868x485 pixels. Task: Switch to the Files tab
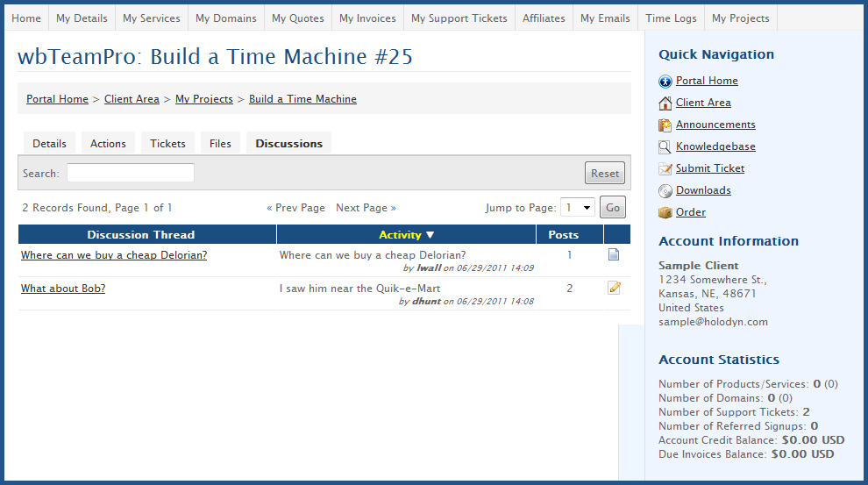click(x=220, y=144)
